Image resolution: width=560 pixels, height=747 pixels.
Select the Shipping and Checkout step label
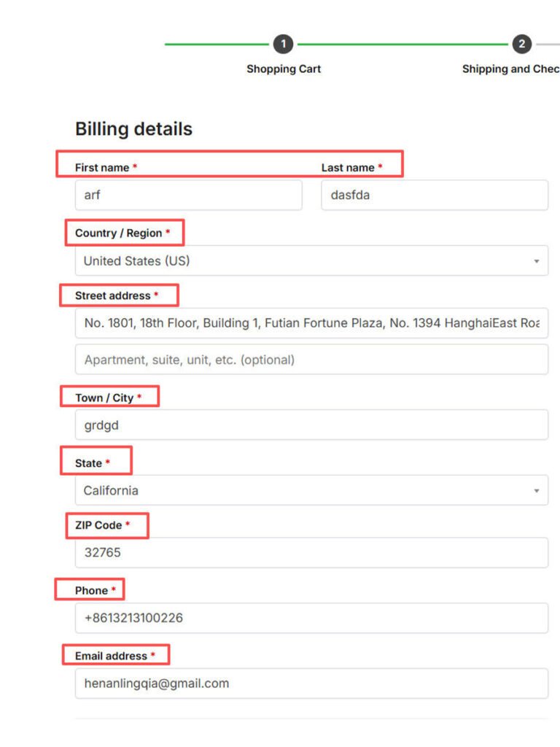click(x=510, y=69)
